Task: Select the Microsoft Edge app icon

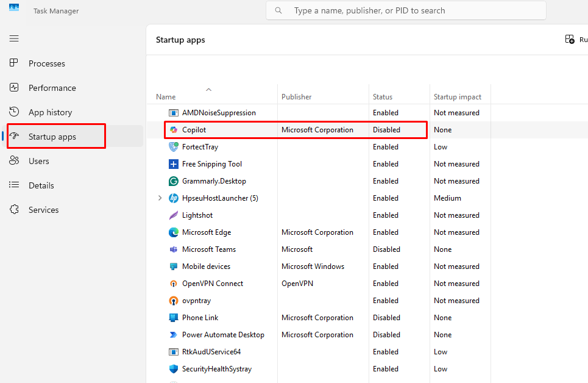Action: click(172, 232)
